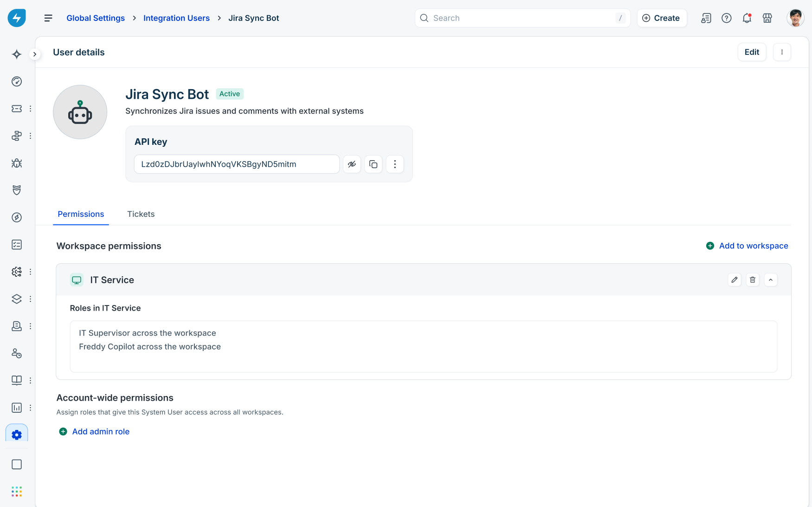Click the person-with-laptop icon in sidebar
The height and width of the screenshot is (507, 812).
click(x=17, y=326)
